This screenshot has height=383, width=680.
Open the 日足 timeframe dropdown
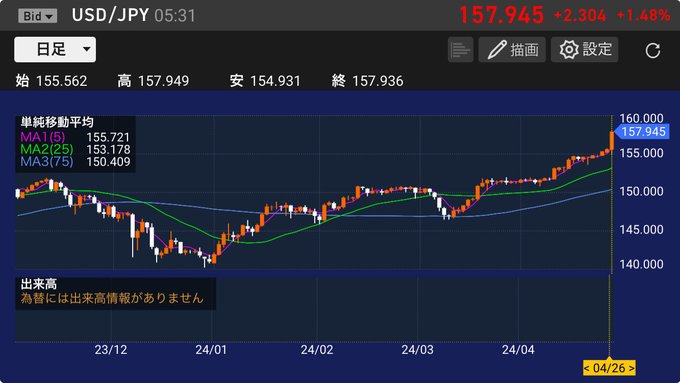pos(55,49)
